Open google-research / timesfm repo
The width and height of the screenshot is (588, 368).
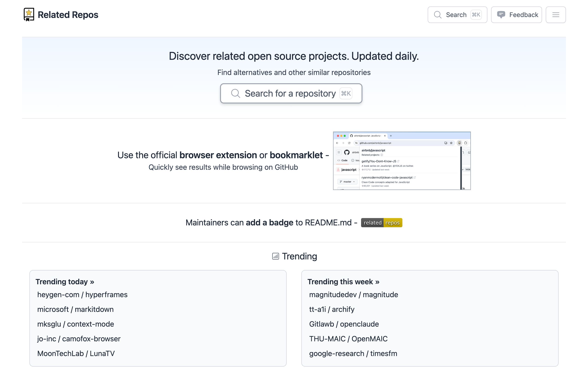(x=353, y=354)
